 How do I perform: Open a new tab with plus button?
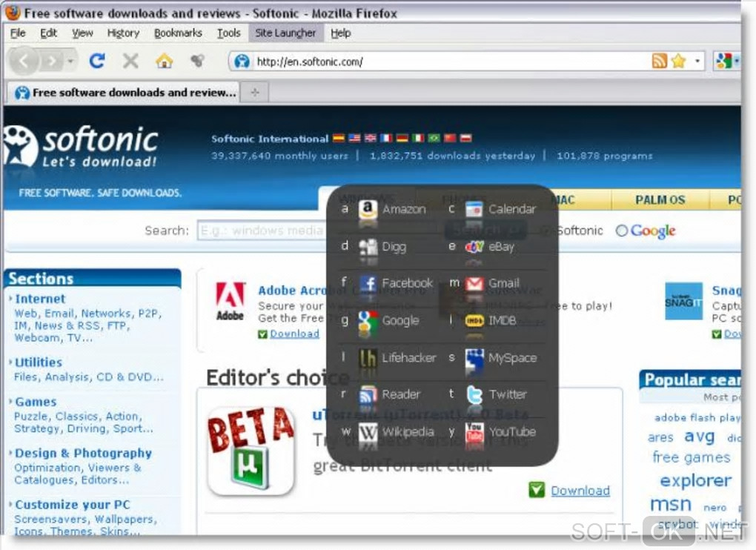(x=255, y=92)
